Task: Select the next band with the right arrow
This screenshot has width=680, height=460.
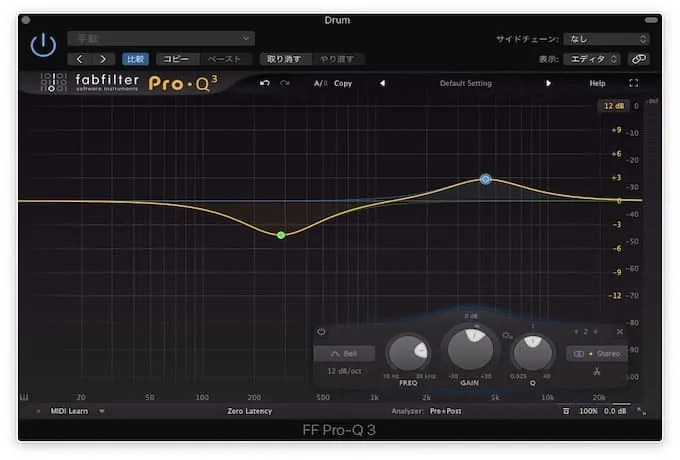Action: point(595,332)
